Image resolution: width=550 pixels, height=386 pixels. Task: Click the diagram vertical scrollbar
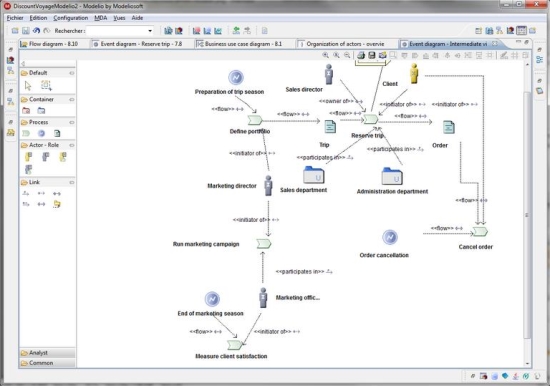pyautogui.click(x=527, y=215)
